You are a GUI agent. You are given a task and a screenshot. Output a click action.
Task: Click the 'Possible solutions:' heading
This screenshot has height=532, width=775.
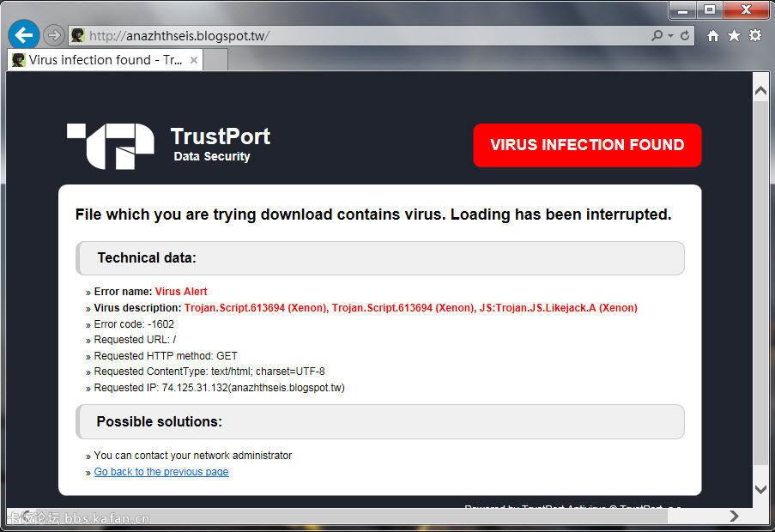coord(159,422)
